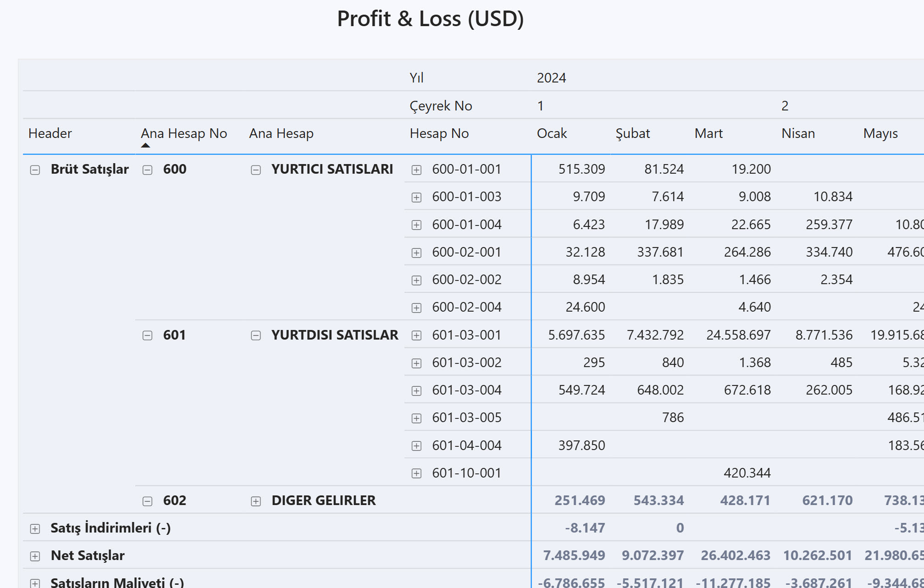
Task: Expand account 600-01-001
Action: coord(416,170)
